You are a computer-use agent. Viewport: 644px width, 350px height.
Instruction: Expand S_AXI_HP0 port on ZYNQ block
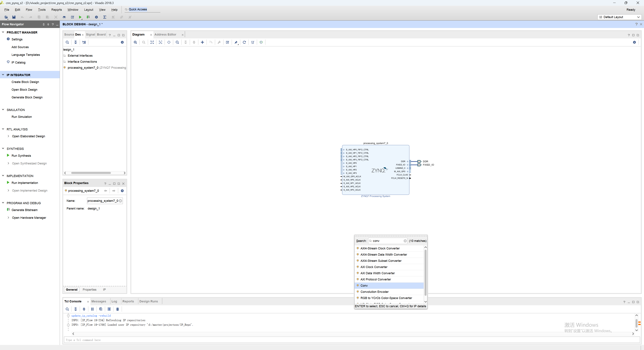(x=344, y=163)
